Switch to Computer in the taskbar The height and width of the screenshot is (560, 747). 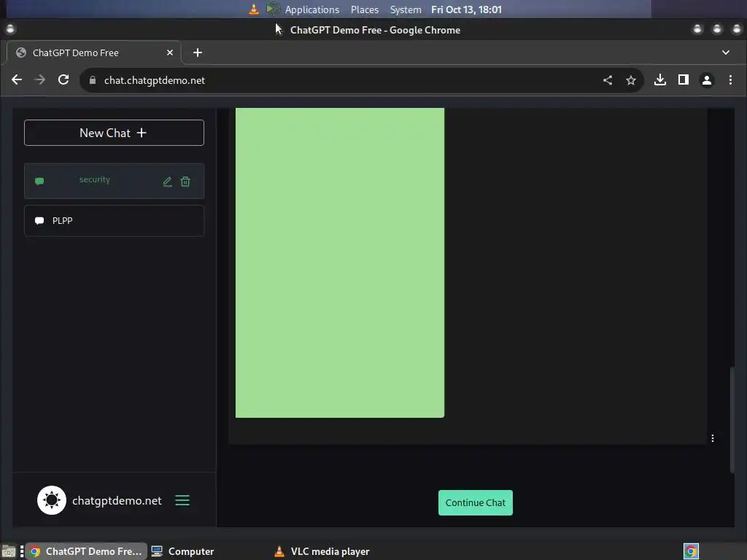[182, 551]
